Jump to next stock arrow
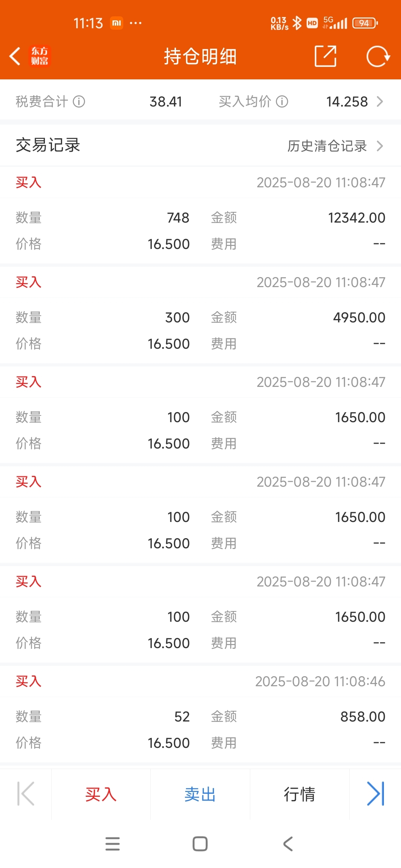Screen dimensions: 401x868 (x=375, y=794)
